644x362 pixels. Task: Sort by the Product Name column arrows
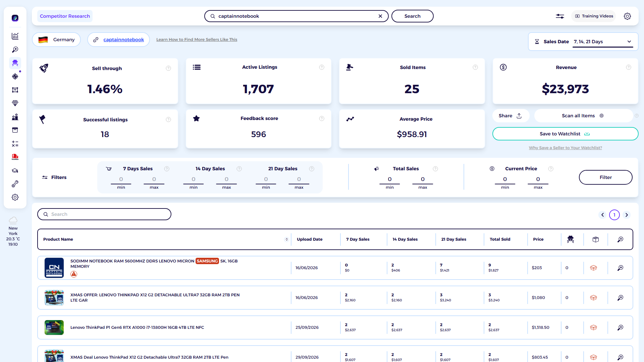click(286, 239)
